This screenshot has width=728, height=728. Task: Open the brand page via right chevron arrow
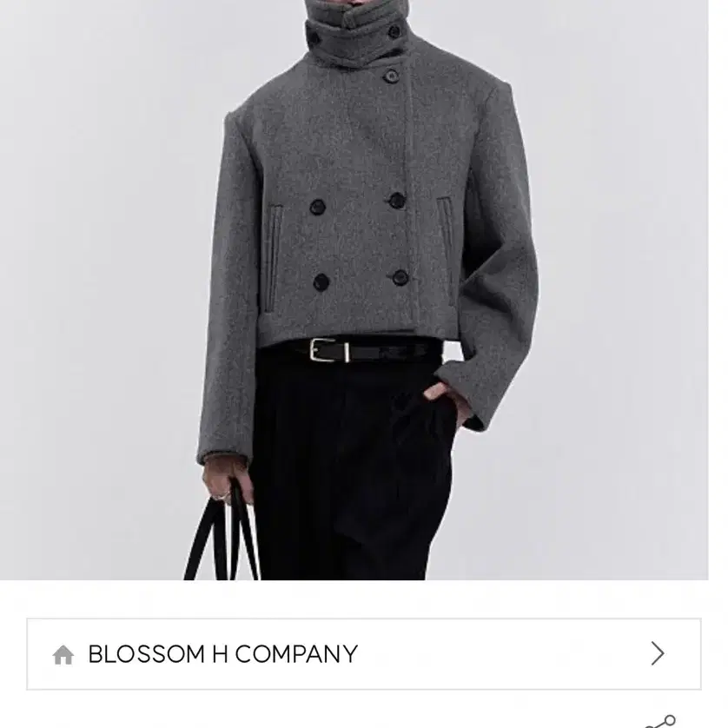pyautogui.click(x=658, y=653)
